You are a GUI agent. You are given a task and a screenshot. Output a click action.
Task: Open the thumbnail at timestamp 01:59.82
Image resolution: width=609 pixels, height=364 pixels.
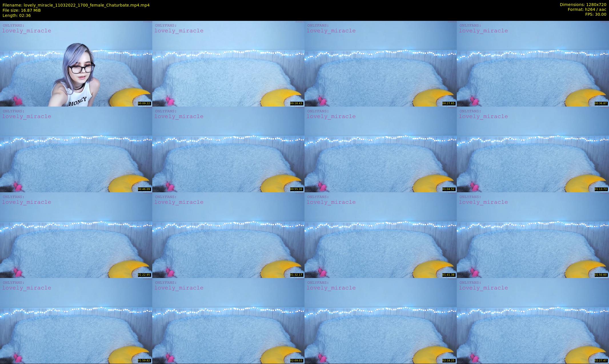[76, 321]
